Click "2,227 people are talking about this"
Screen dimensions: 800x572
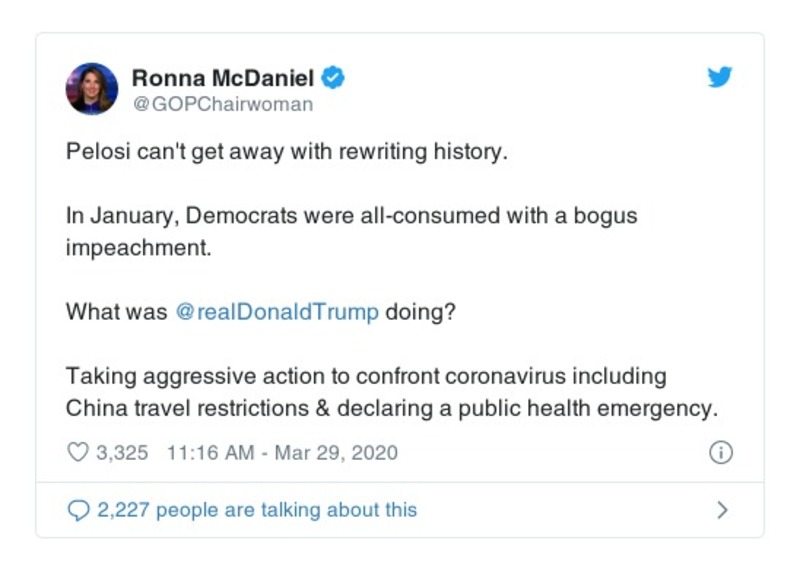257,510
